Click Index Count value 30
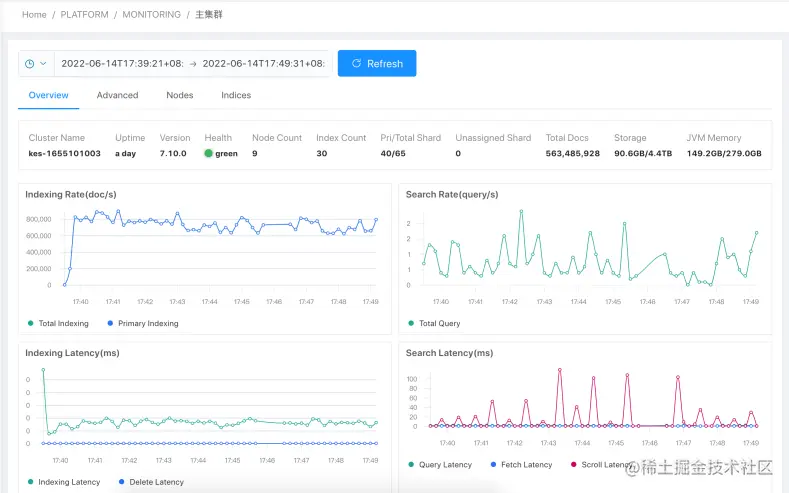789x493 pixels. coord(322,153)
